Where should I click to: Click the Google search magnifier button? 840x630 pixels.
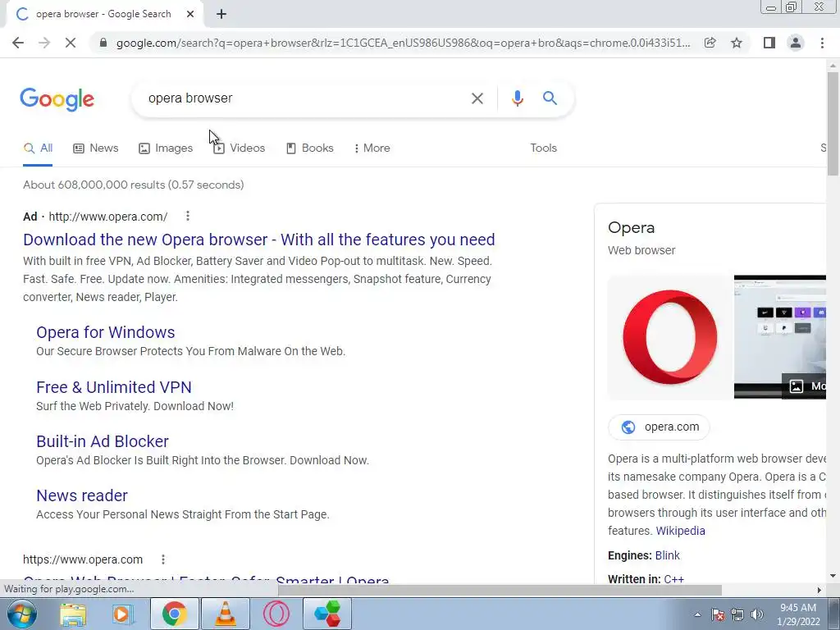(550, 98)
